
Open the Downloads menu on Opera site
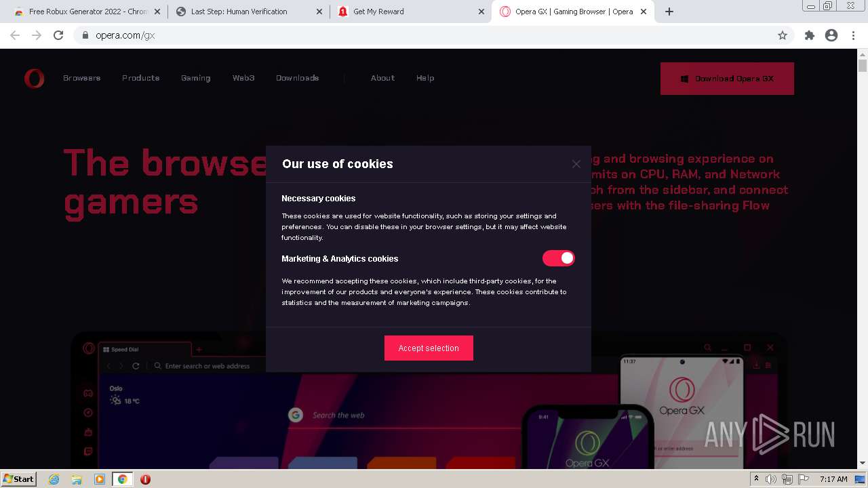(298, 78)
